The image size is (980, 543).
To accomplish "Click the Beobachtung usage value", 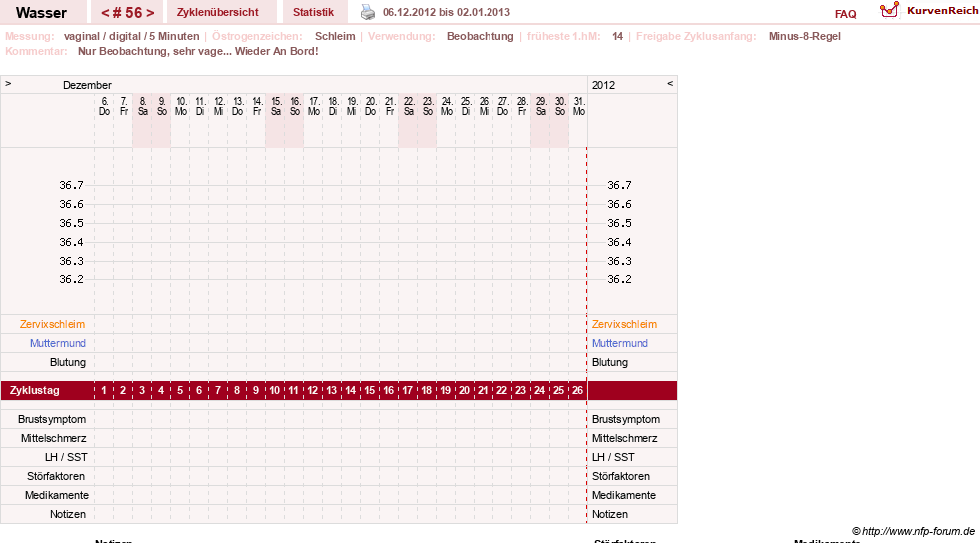I will 480,36.
